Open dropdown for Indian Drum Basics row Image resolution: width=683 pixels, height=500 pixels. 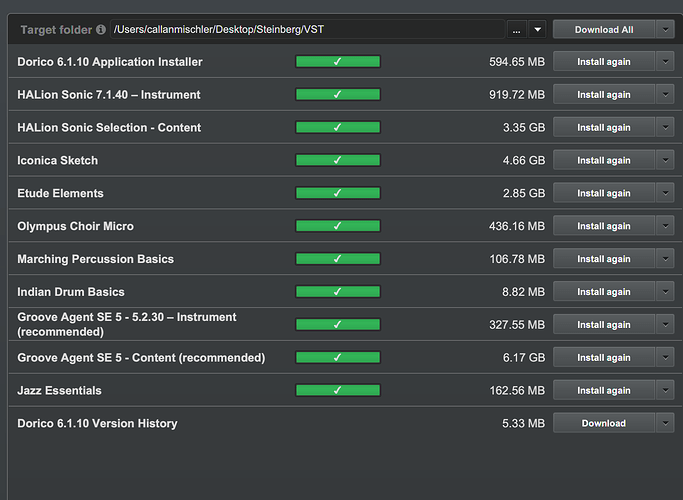pyautogui.click(x=665, y=292)
